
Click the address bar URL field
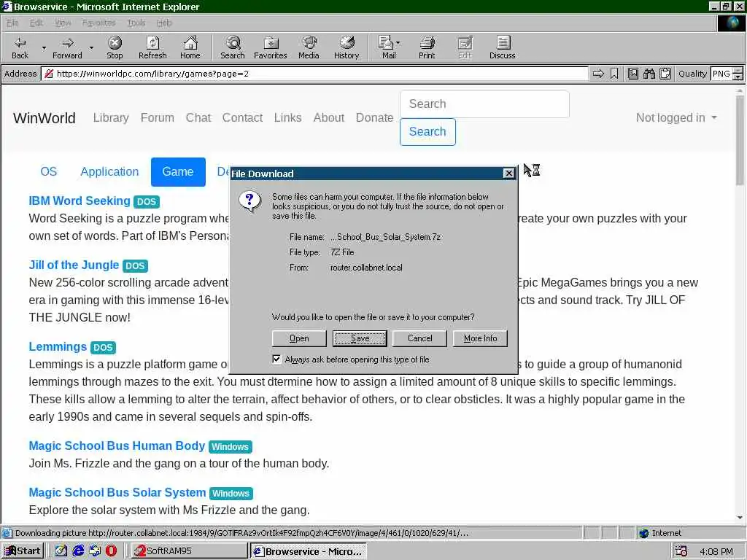(314, 74)
